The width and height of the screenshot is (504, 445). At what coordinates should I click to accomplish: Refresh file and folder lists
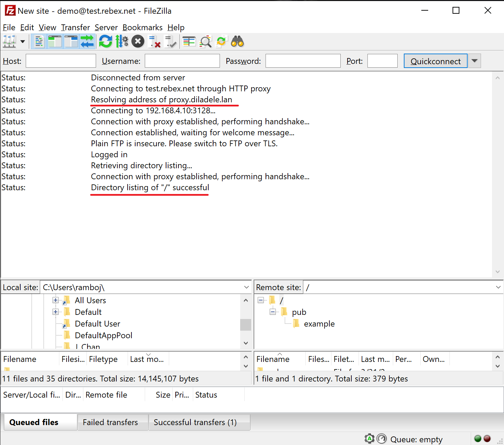coord(106,42)
